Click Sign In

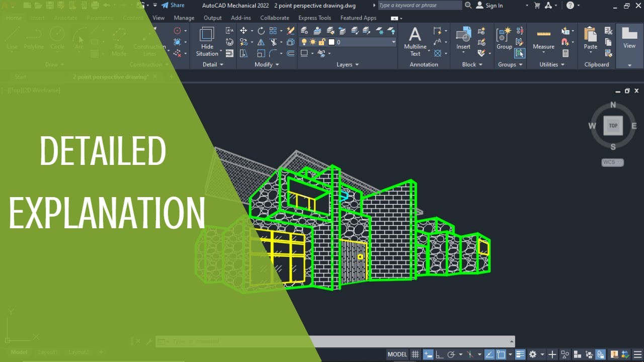tap(494, 6)
